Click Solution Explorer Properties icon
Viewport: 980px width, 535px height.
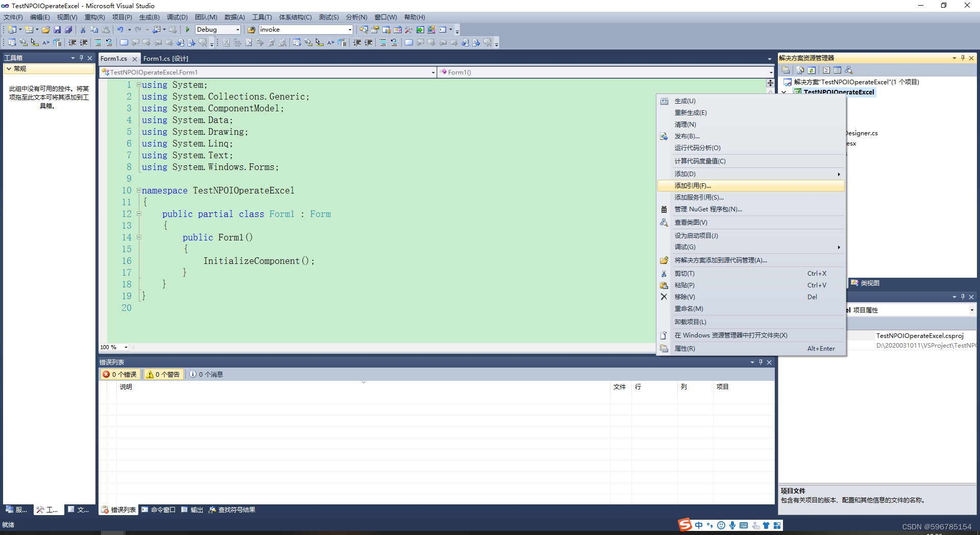tap(786, 70)
